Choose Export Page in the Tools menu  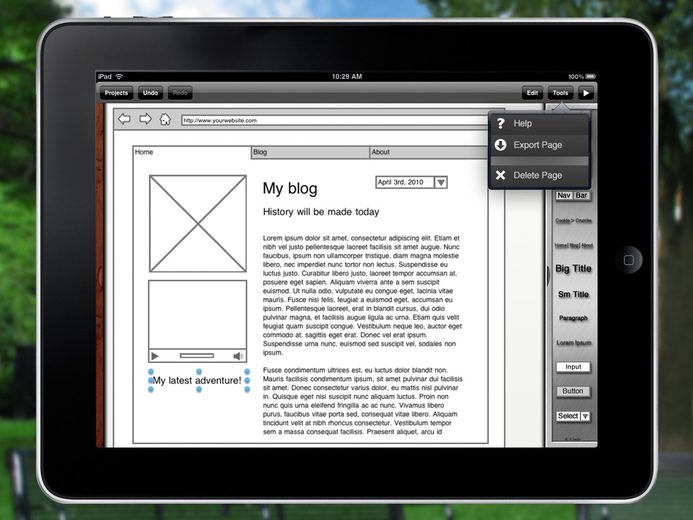pos(540,145)
